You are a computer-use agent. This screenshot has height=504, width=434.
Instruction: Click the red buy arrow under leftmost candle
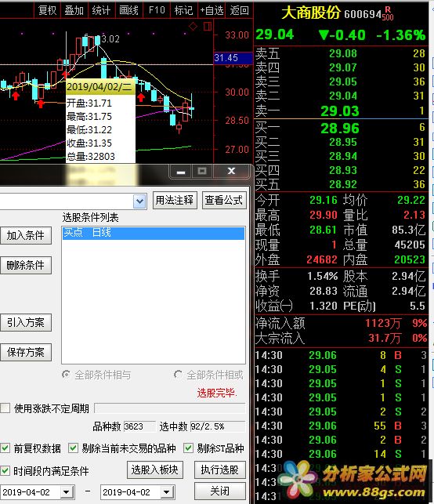tap(16, 96)
